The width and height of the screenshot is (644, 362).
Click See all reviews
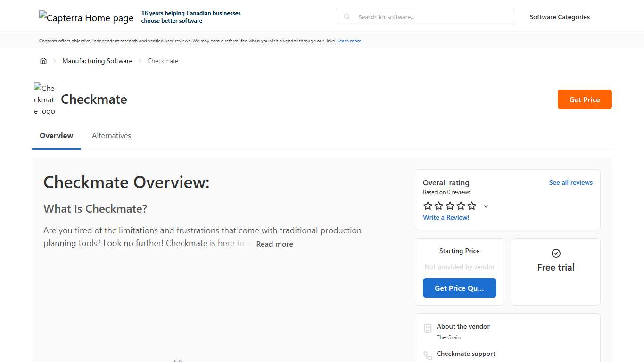click(570, 182)
